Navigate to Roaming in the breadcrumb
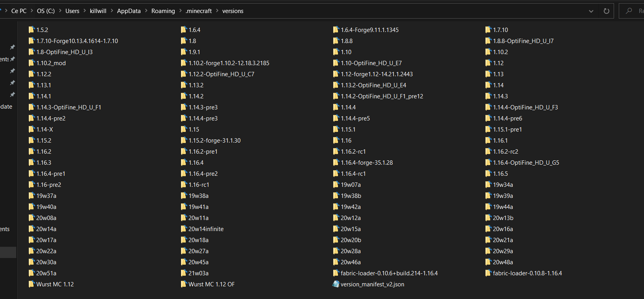This screenshot has height=299, width=644. pos(163,11)
